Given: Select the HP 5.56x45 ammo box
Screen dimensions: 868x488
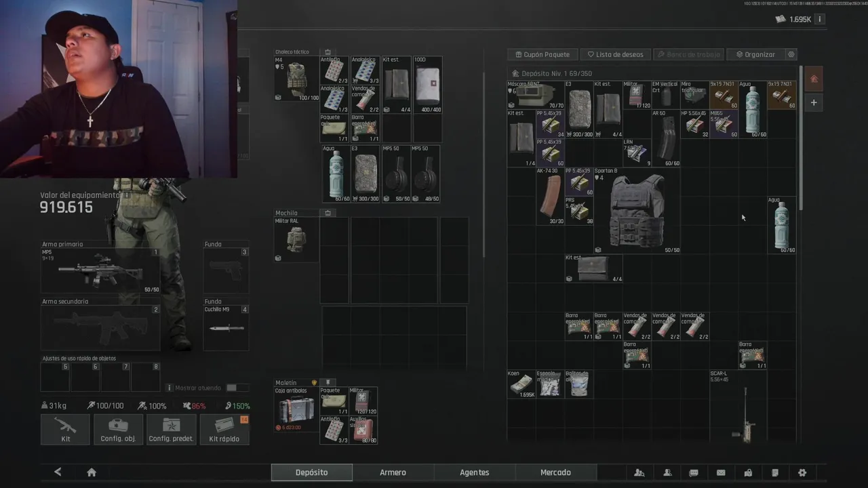Looking at the screenshot, I should 694,124.
